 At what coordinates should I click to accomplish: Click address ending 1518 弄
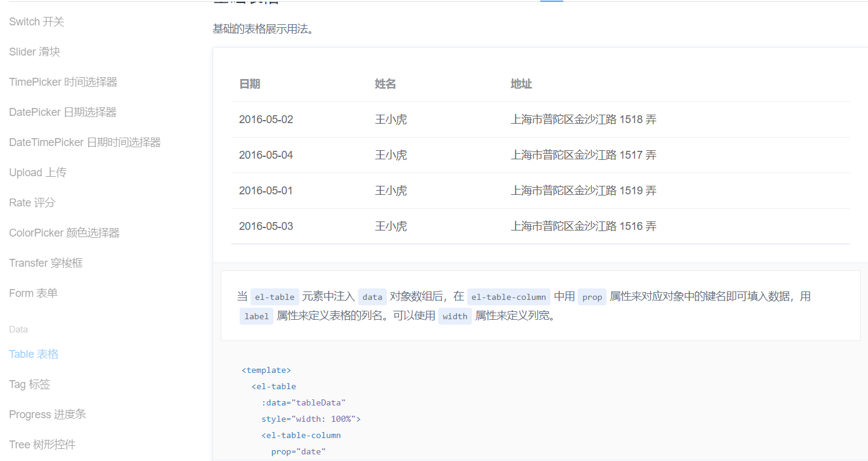pyautogui.click(x=584, y=119)
